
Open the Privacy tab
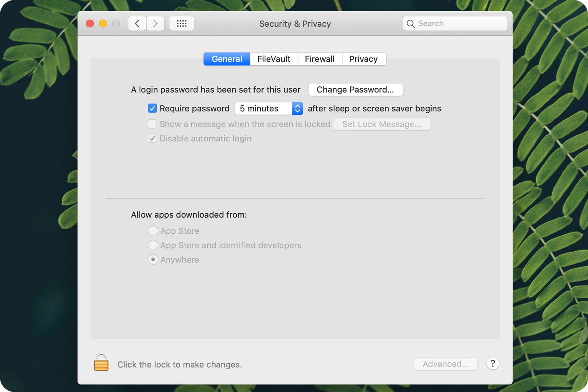pyautogui.click(x=364, y=59)
